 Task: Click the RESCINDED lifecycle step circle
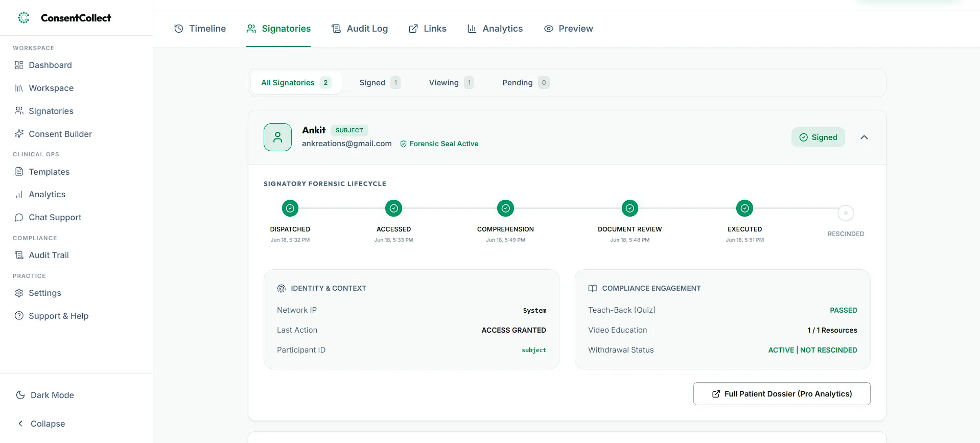pos(846,213)
